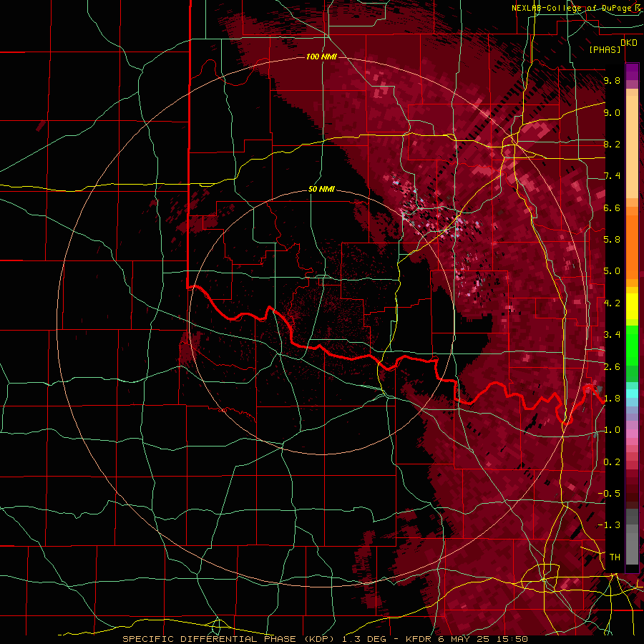Screen dimensions: 644x644
Task: Click the 4.2 value on the color scale
Action: point(612,303)
